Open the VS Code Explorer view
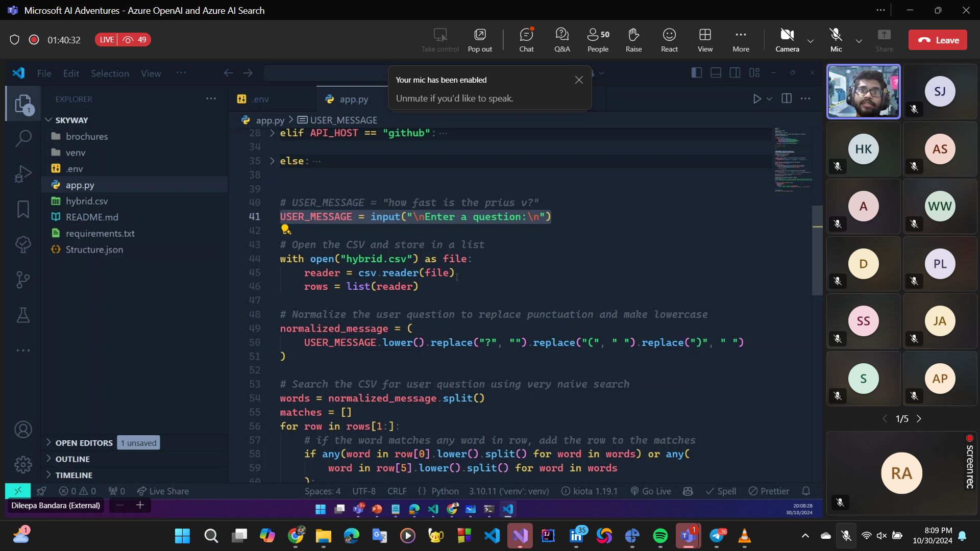The image size is (980, 551). 23,104
